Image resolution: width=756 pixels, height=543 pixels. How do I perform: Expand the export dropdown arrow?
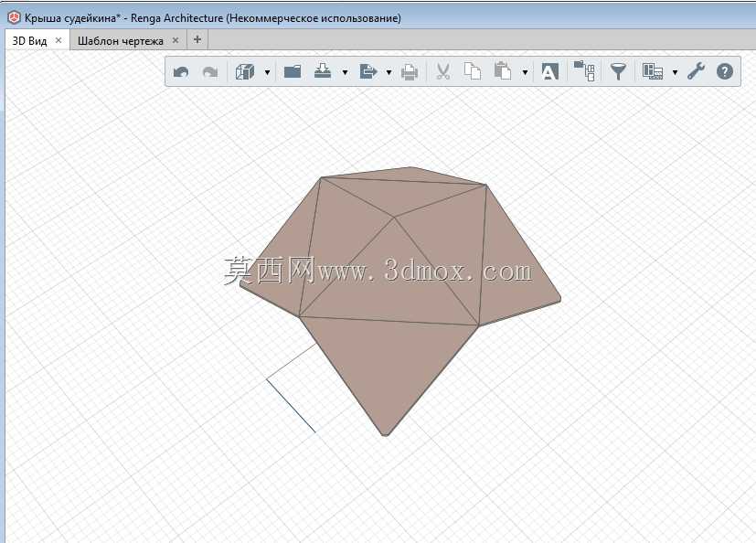[389, 72]
